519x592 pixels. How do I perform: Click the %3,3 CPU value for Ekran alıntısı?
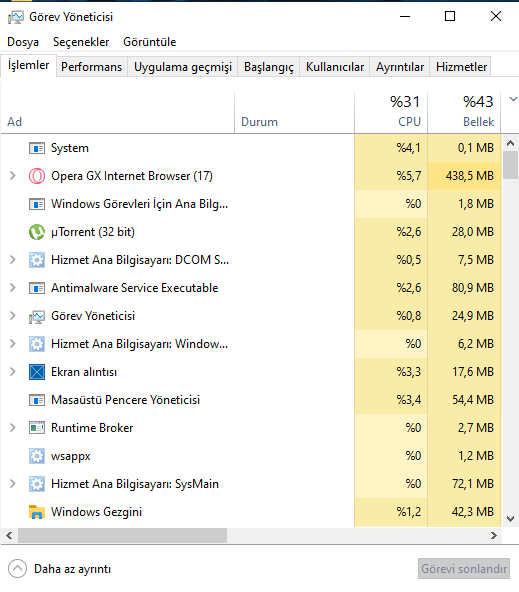click(x=408, y=372)
